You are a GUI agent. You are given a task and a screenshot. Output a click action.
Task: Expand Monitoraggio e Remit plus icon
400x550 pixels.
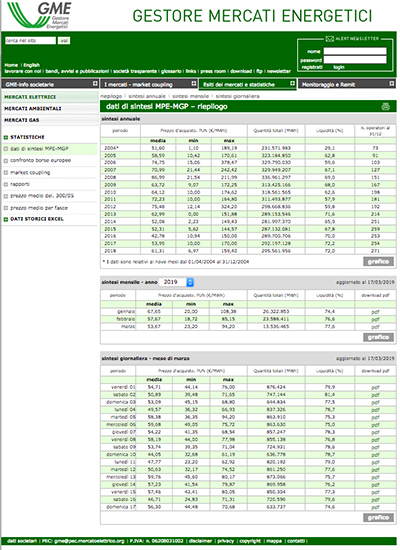point(392,83)
